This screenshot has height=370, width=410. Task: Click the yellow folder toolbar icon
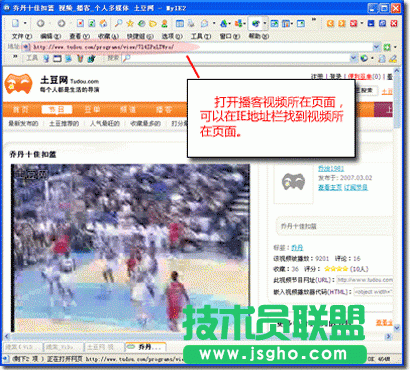153,23
